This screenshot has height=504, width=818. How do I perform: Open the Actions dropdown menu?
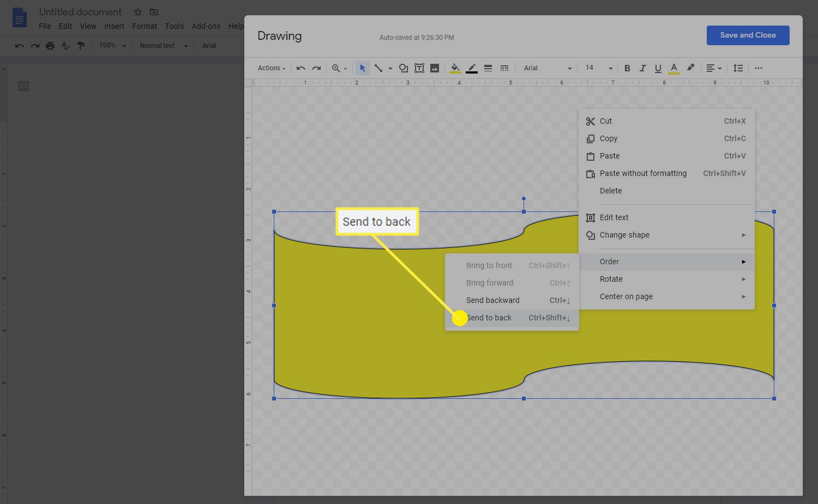click(x=272, y=68)
